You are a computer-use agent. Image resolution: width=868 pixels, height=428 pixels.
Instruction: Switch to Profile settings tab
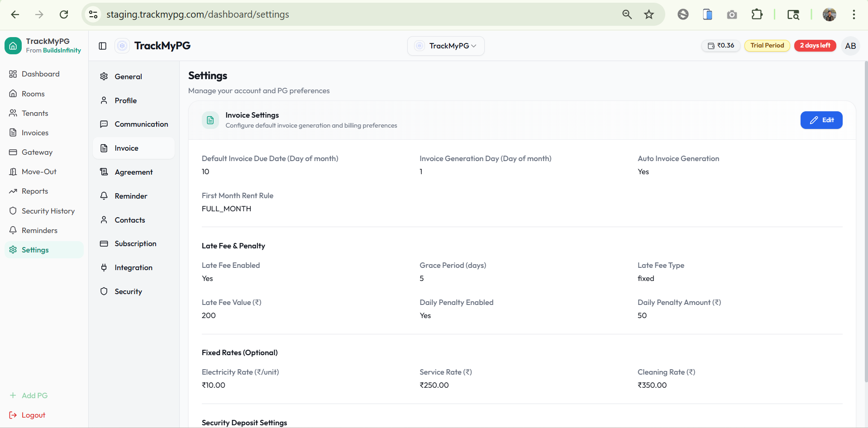[134, 100]
